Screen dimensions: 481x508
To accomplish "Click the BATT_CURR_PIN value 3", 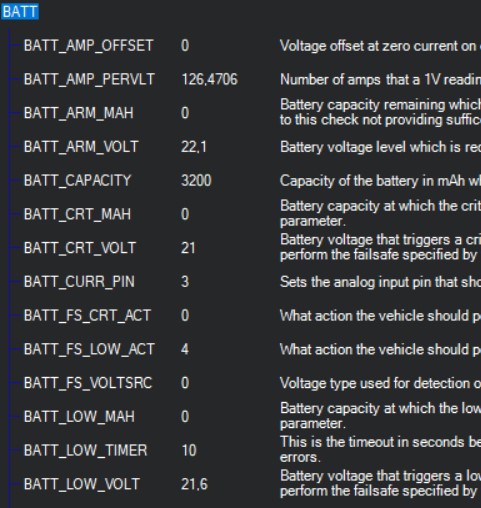I will tap(185, 282).
